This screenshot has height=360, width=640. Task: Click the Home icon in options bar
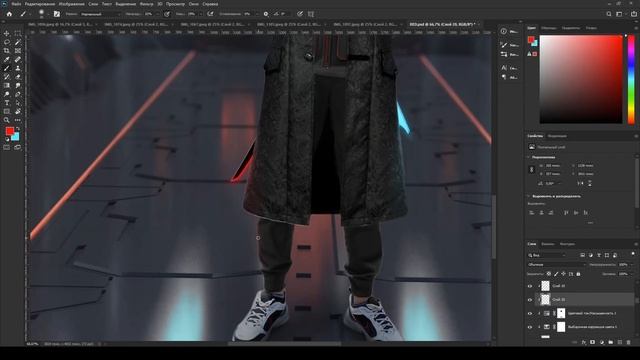(x=9, y=14)
